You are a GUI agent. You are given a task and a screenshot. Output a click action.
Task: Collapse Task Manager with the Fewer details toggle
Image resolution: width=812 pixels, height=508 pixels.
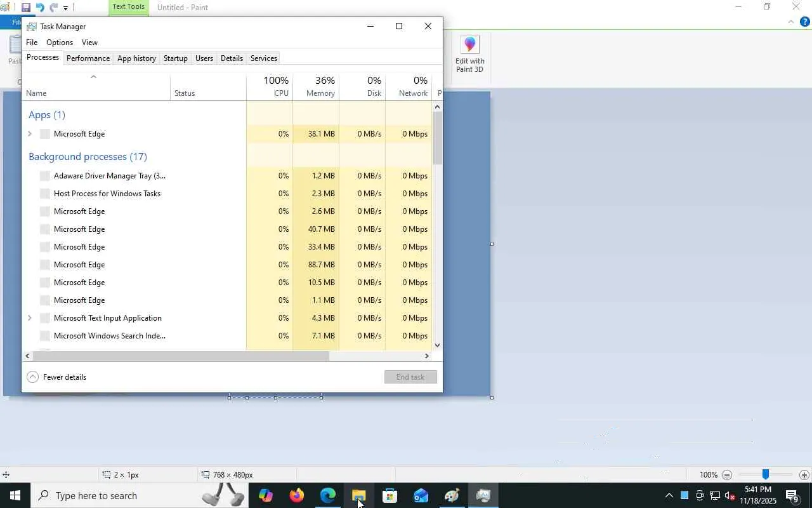click(x=56, y=377)
